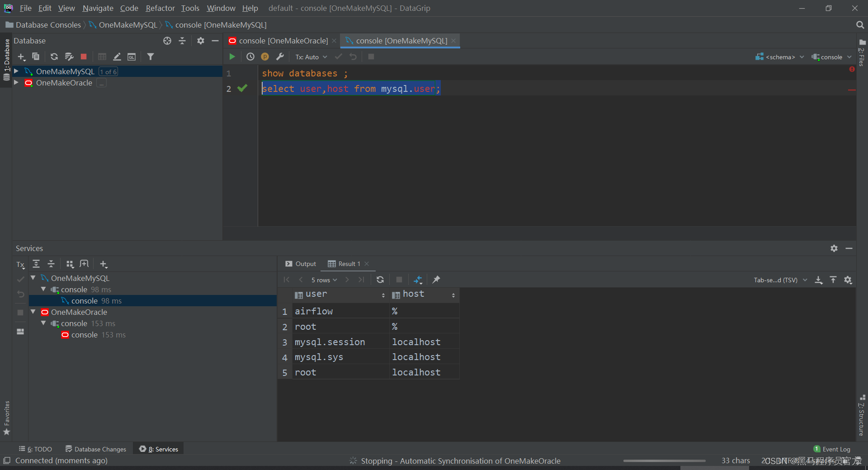Open the Refactor menu

pyautogui.click(x=160, y=8)
